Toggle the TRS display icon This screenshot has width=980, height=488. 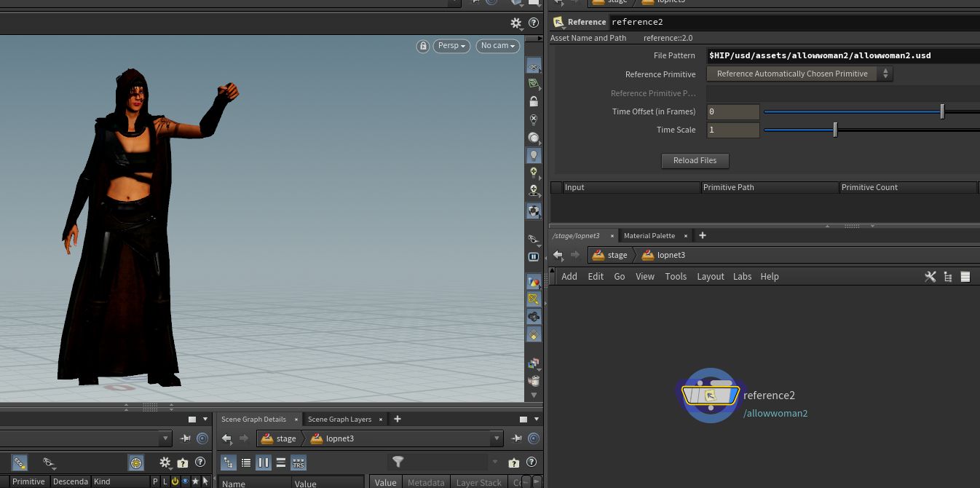pos(299,462)
